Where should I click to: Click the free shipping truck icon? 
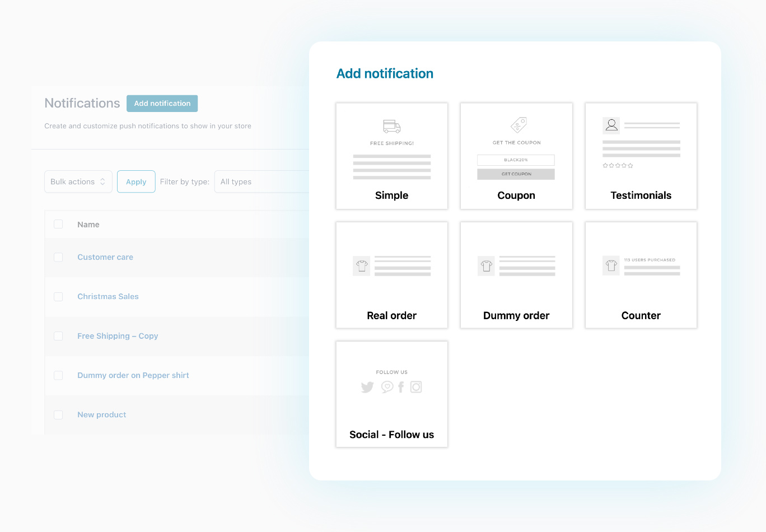pyautogui.click(x=391, y=126)
